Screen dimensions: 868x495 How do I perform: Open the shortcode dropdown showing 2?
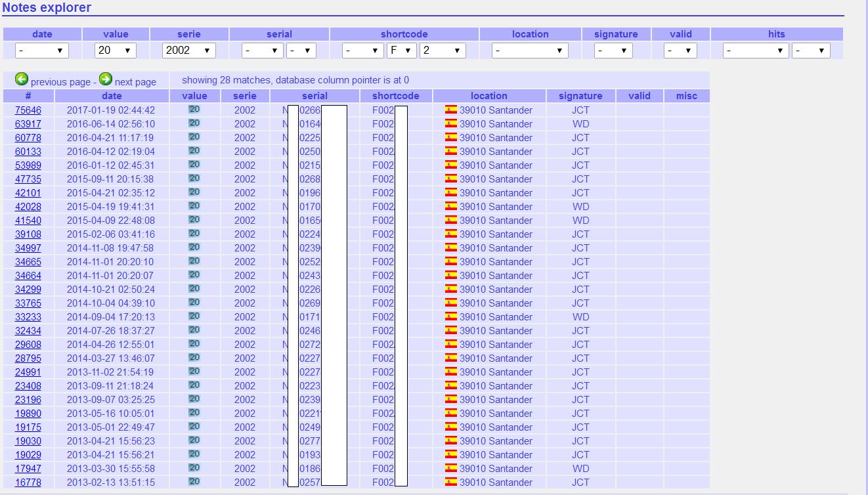pyautogui.click(x=443, y=50)
